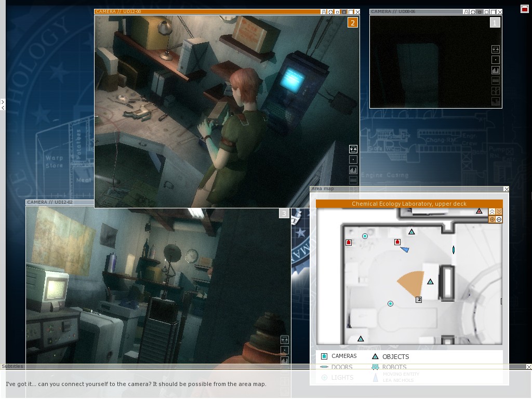Toggle OBJECTS visibility in the map legend

click(x=375, y=356)
